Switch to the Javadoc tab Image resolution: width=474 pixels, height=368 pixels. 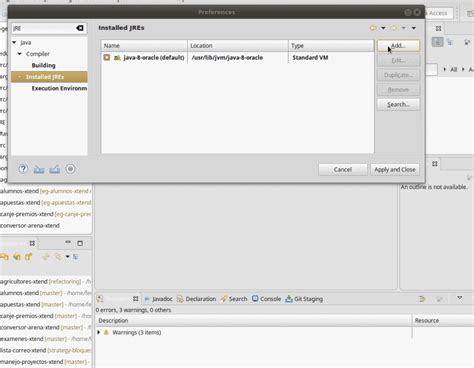click(158, 299)
